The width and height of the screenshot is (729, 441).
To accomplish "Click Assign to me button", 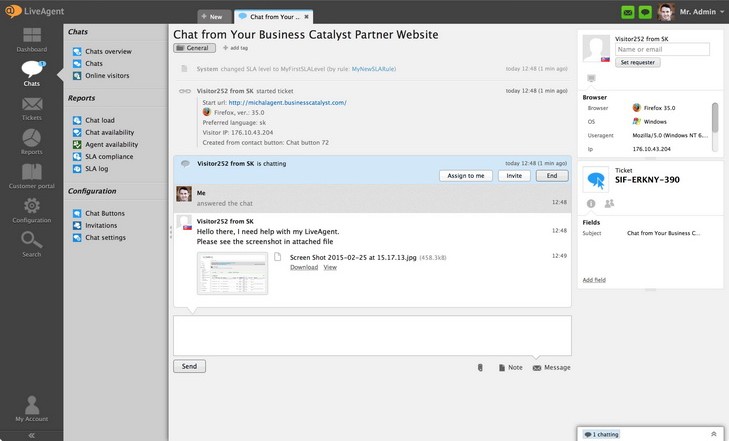I will click(466, 176).
